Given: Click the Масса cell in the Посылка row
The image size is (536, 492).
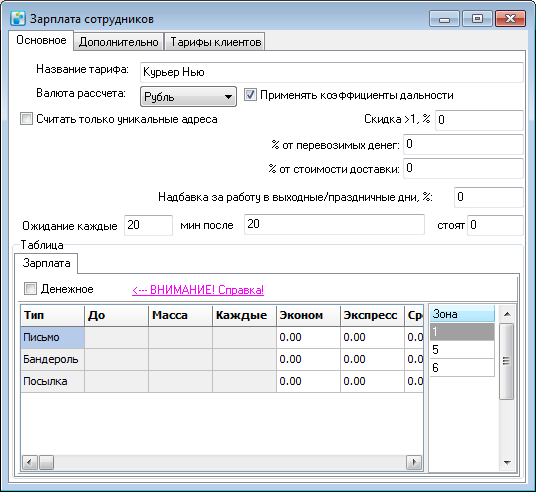Looking at the screenshot, I should 180,381.
